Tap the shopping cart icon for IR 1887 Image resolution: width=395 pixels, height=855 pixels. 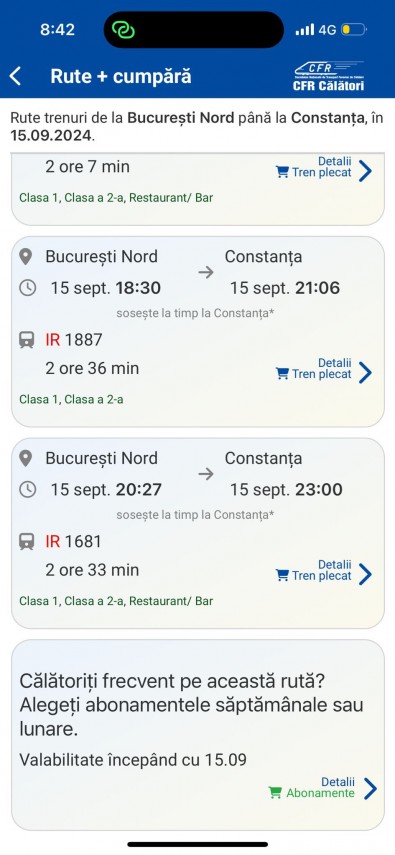point(282,374)
